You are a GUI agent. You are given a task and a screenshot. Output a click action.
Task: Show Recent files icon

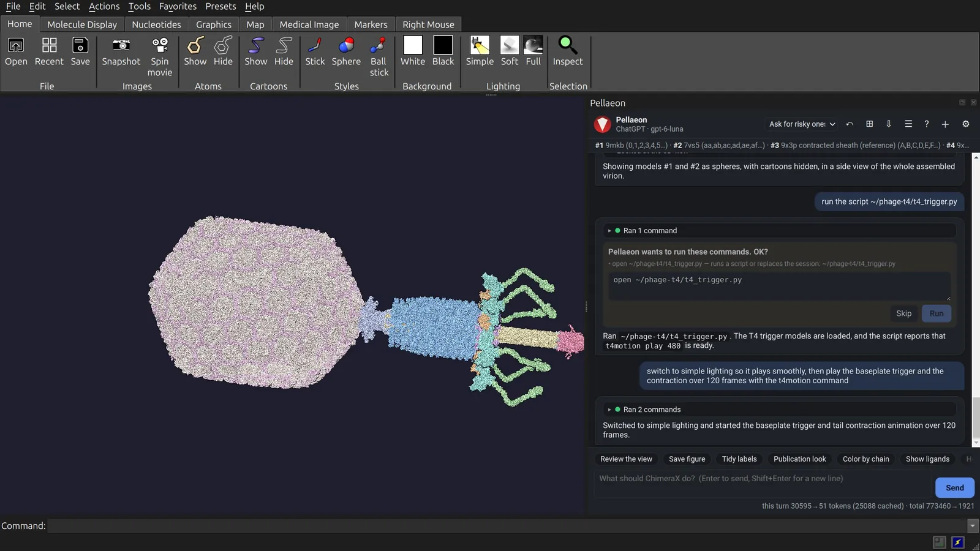tap(49, 51)
